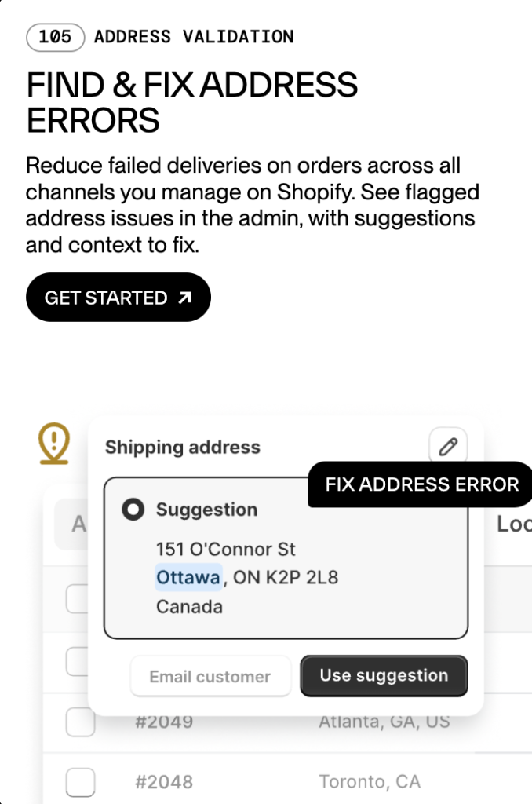
Task: Click the GET STARTED button
Action: (x=118, y=298)
